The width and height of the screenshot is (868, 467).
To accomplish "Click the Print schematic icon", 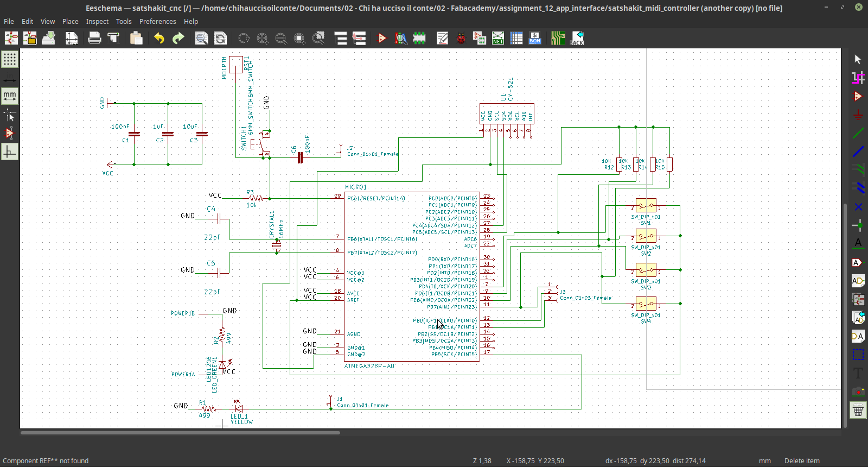I will [94, 38].
